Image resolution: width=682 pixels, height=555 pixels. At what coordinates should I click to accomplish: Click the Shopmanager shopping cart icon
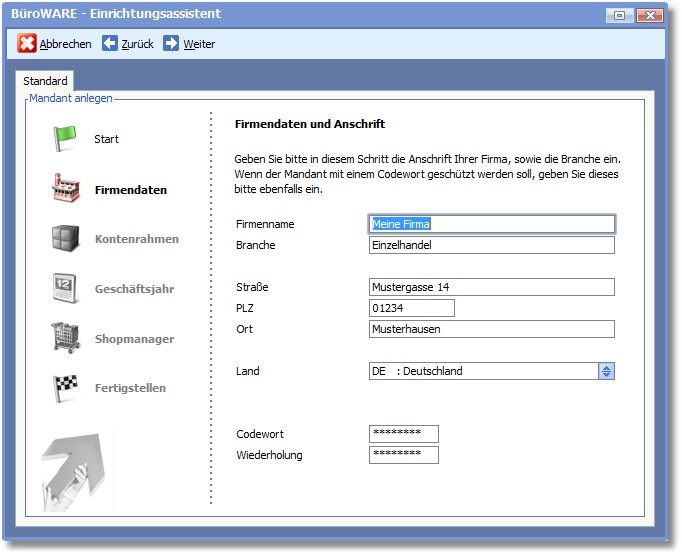click(65, 338)
